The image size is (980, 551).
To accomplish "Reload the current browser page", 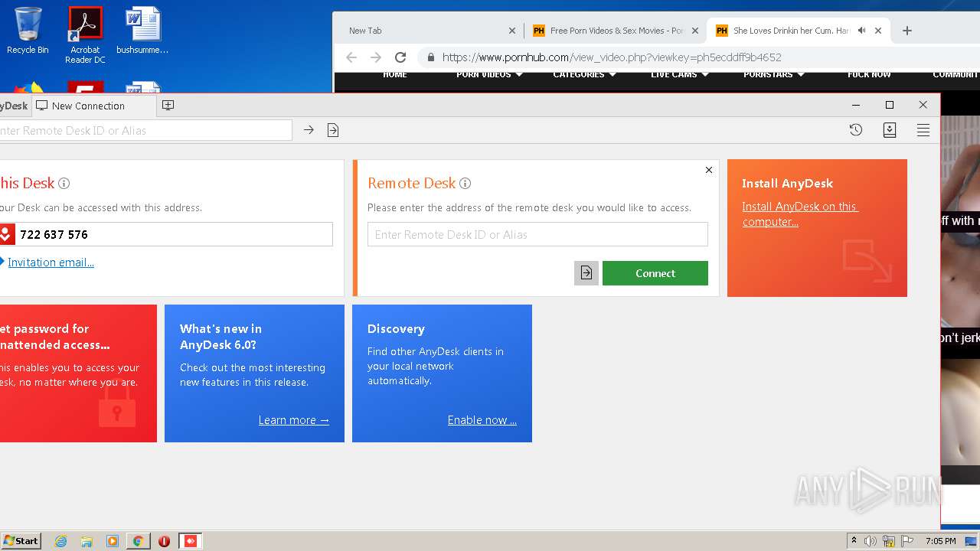I will 400,57.
